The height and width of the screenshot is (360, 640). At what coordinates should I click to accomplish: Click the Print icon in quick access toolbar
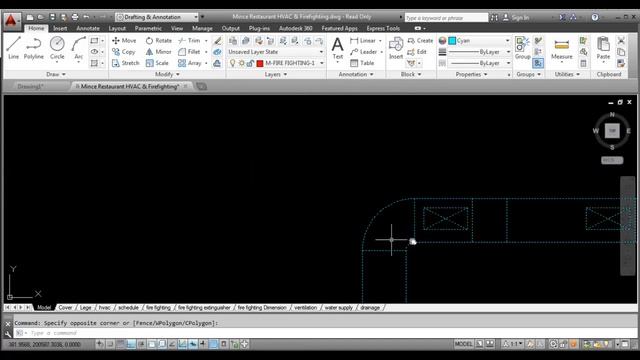point(75,17)
